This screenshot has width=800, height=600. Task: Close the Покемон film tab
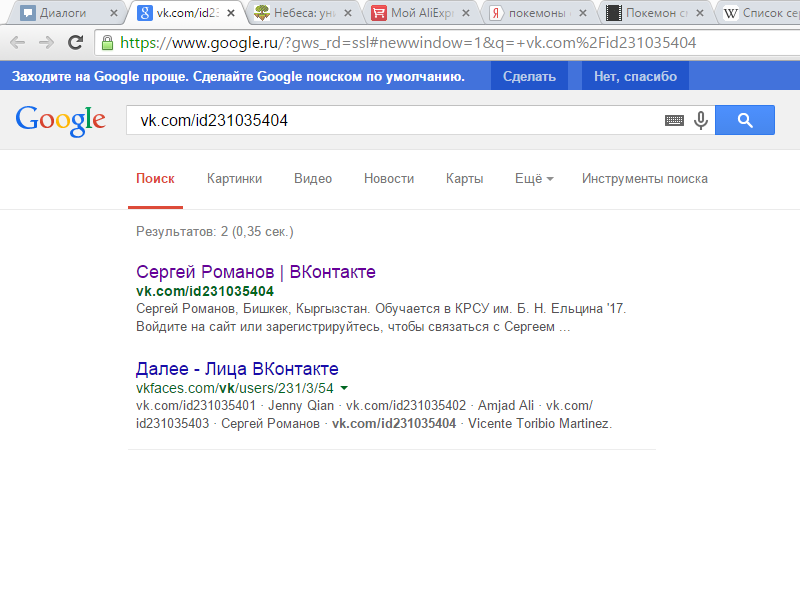click(x=700, y=13)
